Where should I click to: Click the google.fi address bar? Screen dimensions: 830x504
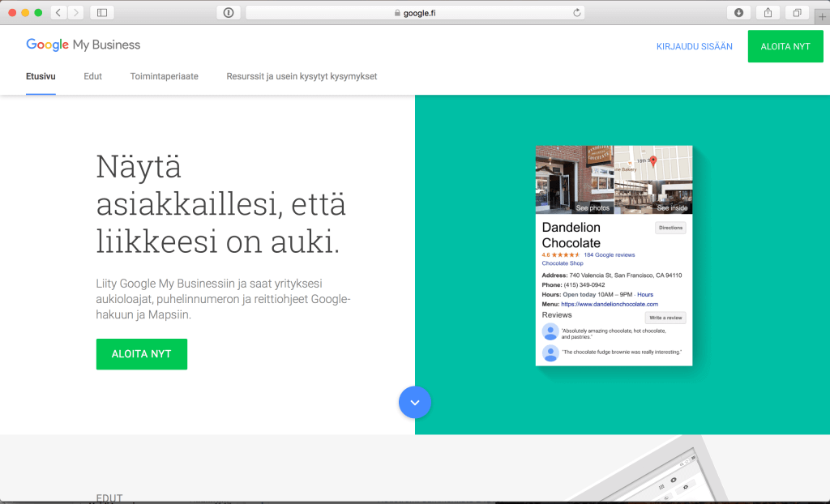click(415, 12)
